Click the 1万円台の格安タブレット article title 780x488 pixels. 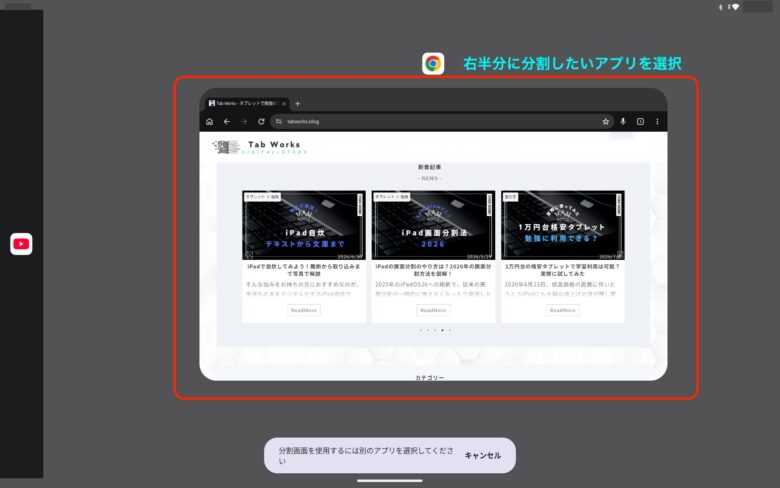(x=563, y=270)
